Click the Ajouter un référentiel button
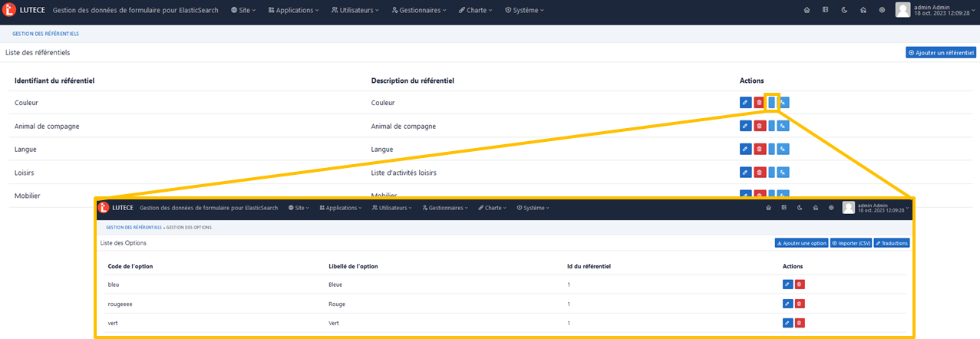980x339 pixels. point(941,53)
